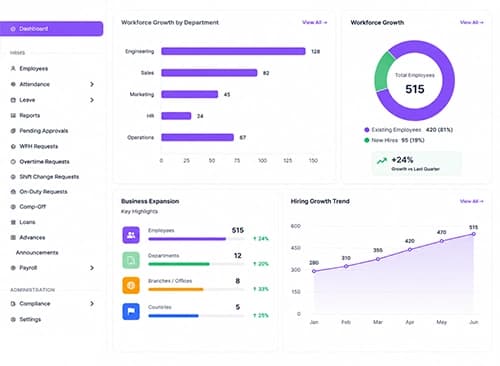Open Overtime Requests link
Viewport: 500px width, 366px height.
point(44,162)
